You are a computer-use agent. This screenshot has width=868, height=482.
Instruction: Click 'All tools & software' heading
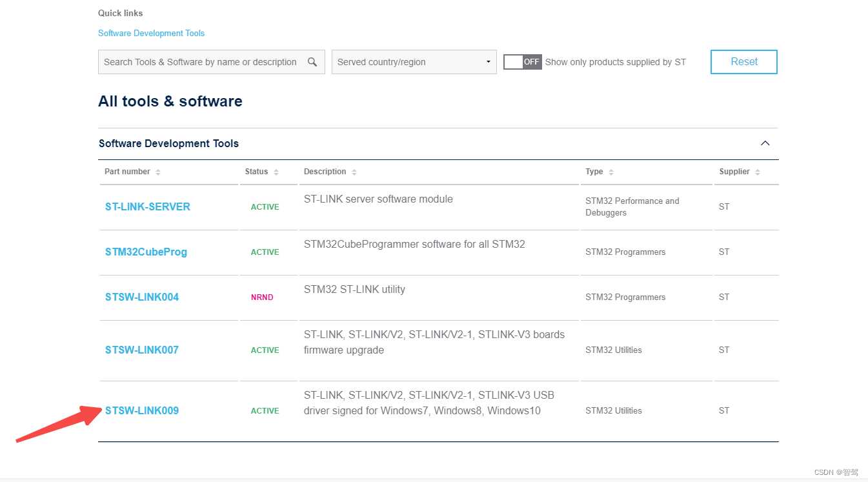pos(170,101)
